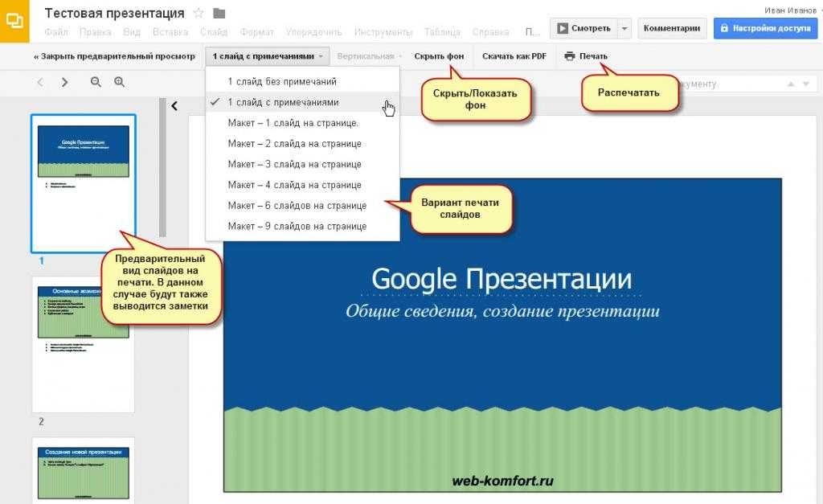Open the Вертикальная orientation dropdown
Screen dimensions: 823x504
pos(369,56)
